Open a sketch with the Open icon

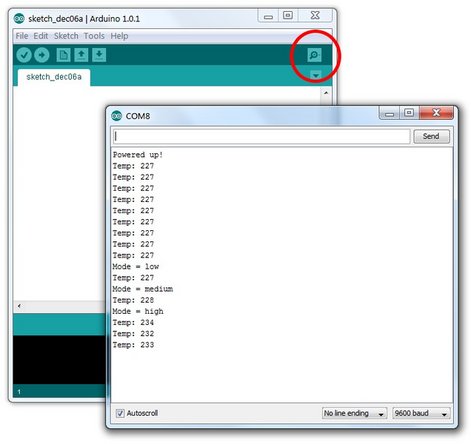(x=81, y=55)
